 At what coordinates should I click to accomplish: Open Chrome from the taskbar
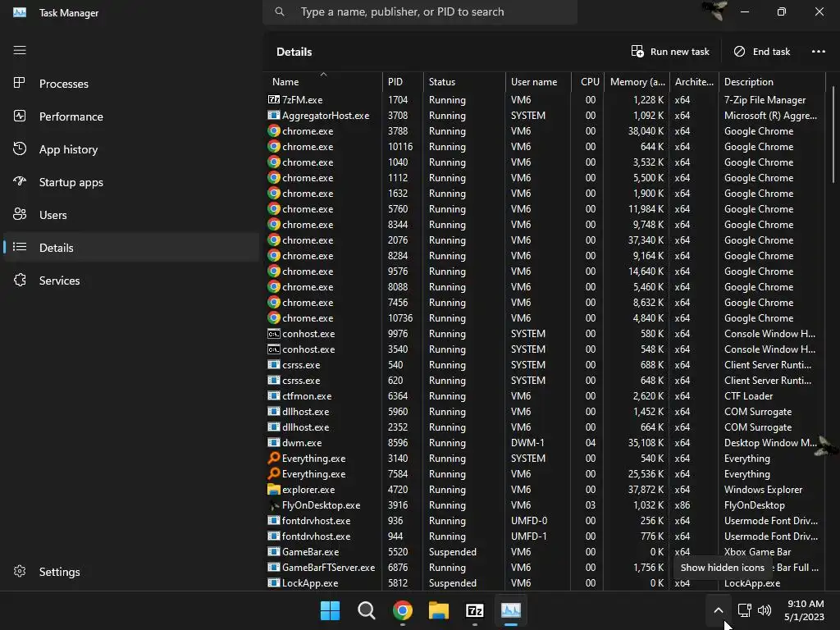402,610
